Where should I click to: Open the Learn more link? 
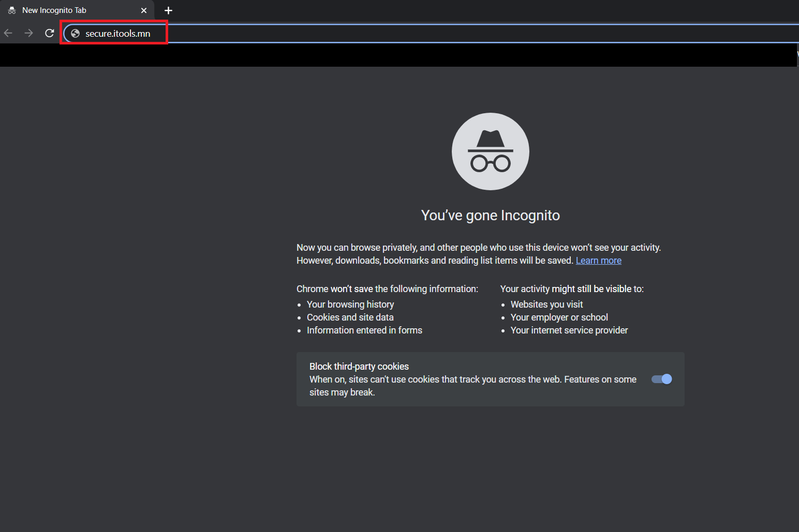pos(599,261)
